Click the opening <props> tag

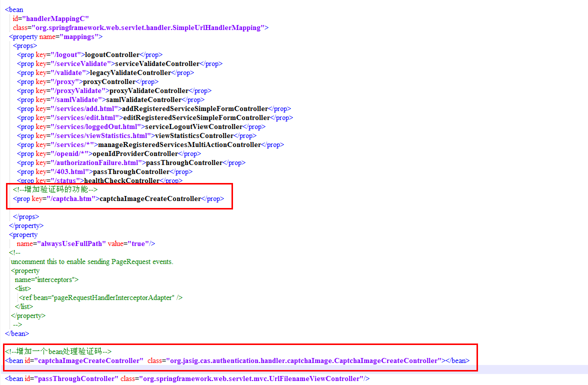click(x=25, y=45)
